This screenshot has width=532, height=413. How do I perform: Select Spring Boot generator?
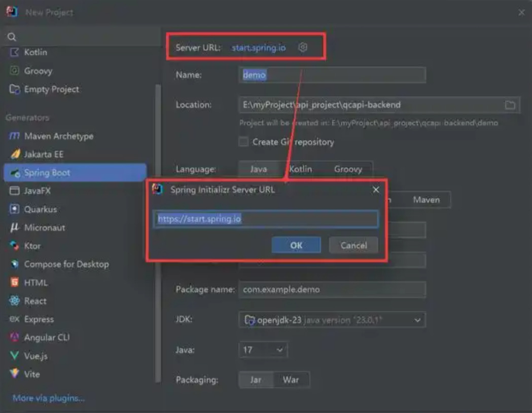pos(76,173)
